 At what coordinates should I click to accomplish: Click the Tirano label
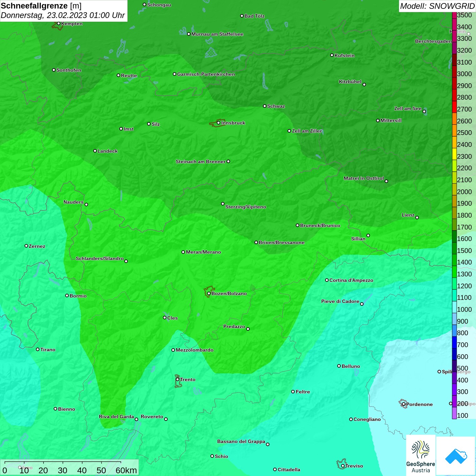[x=48, y=350]
